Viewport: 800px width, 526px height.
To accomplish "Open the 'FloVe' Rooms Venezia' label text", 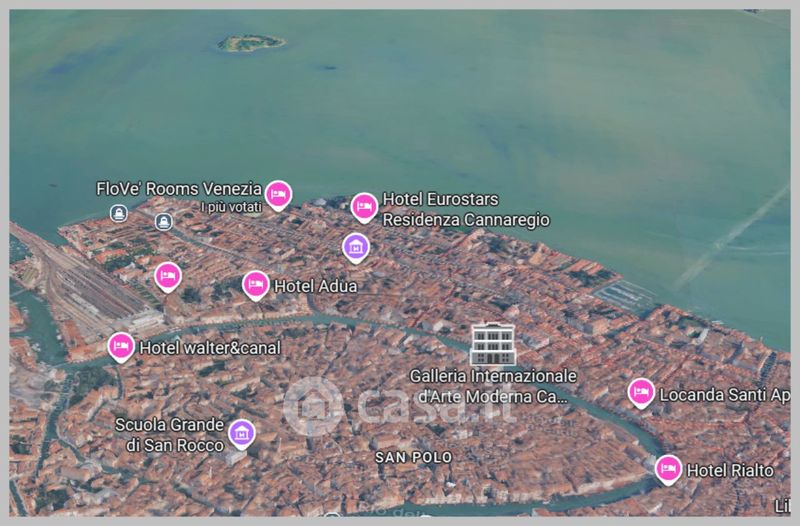I will coord(178,188).
